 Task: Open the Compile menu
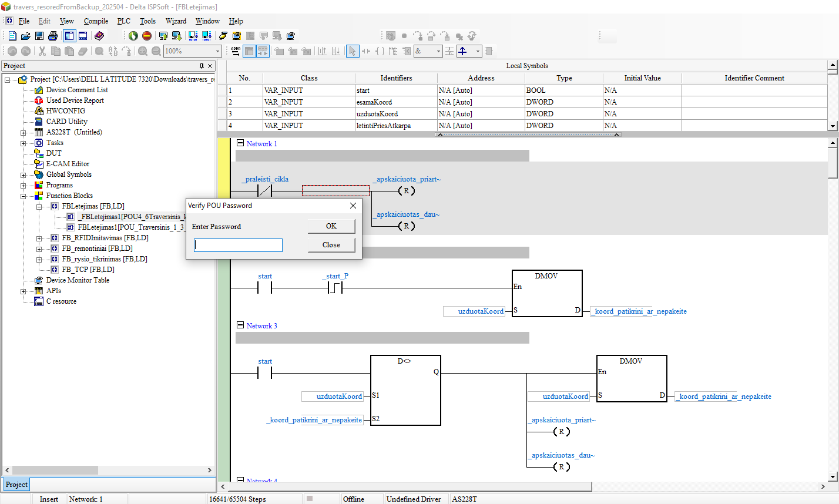point(96,21)
